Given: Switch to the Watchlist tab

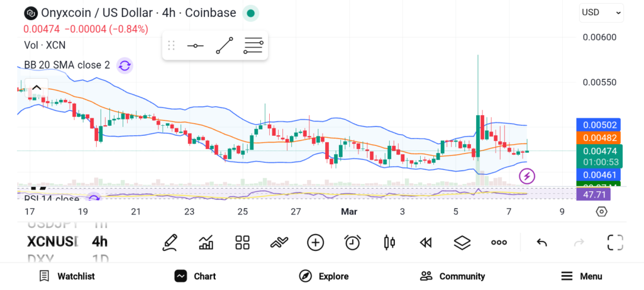Looking at the screenshot, I should click(67, 276).
